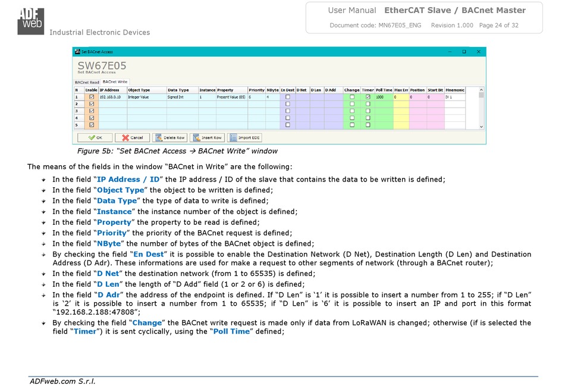Screen dimensions: 565x392
Task: Click the IP Address cell "192.168.0.10"
Action: pos(113,97)
